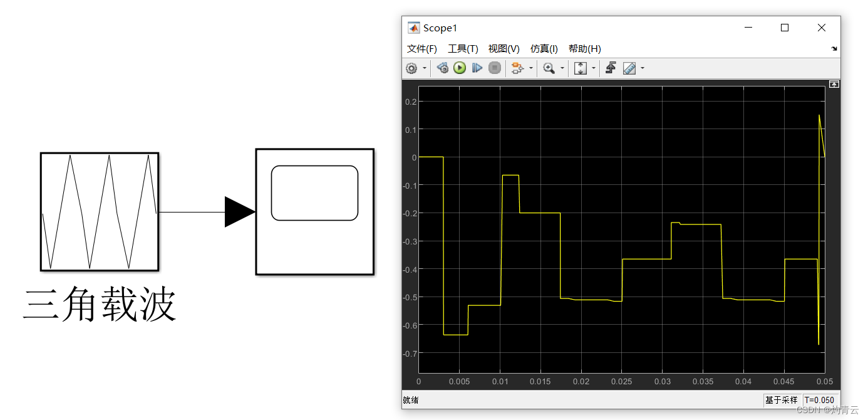Image resolution: width=868 pixels, height=420 pixels.
Task: Close the Scope1 window
Action: click(822, 28)
